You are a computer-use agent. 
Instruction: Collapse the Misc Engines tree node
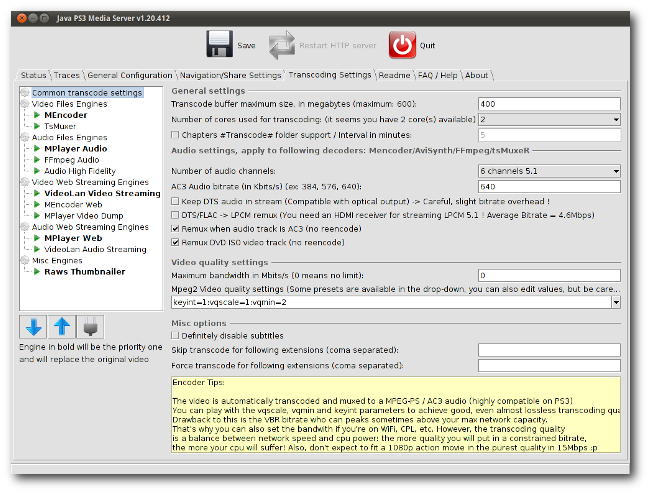pyautogui.click(x=25, y=260)
